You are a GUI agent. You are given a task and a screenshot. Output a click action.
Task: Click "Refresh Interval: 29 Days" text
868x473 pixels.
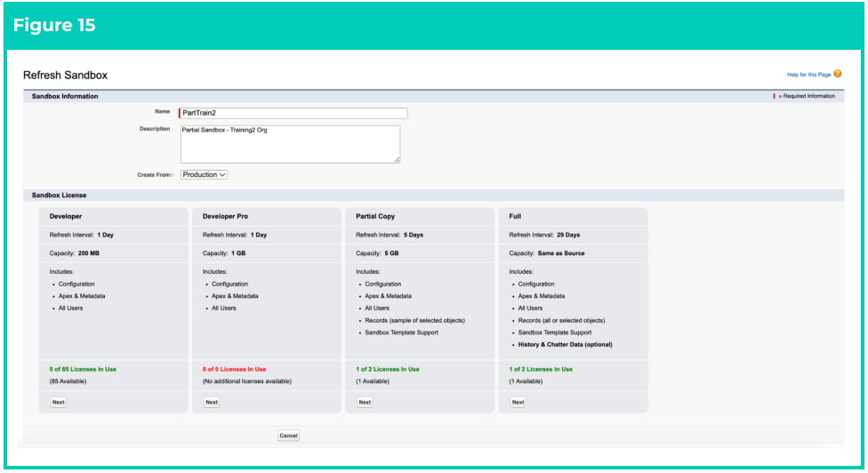[x=544, y=235]
